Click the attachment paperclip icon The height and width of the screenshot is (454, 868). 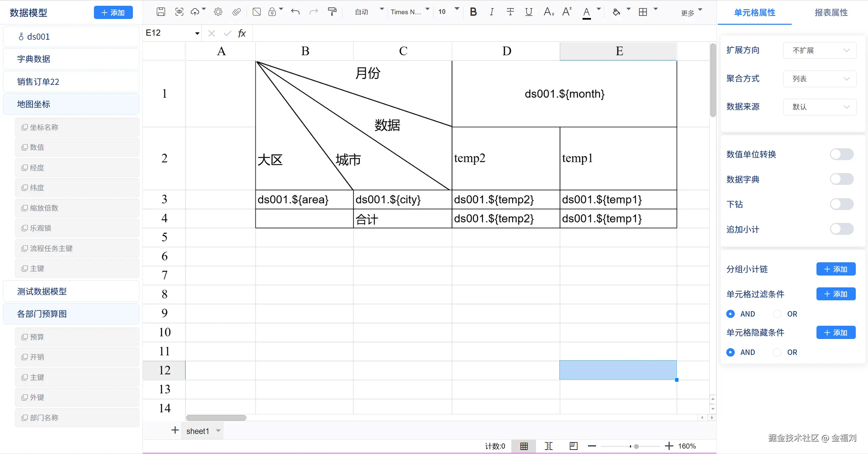[236, 12]
